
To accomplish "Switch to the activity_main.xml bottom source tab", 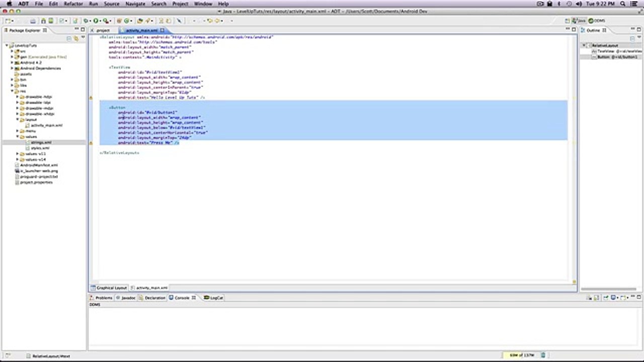I will click(149, 288).
